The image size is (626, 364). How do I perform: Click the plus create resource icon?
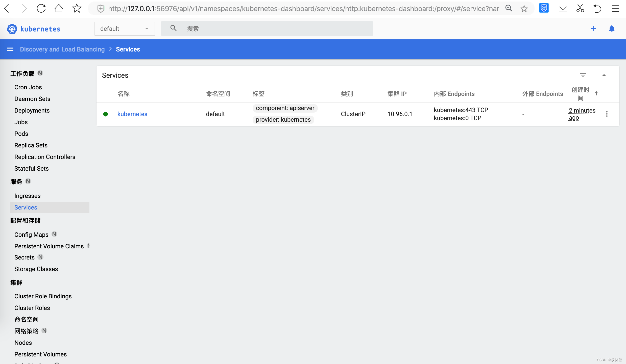pos(593,29)
